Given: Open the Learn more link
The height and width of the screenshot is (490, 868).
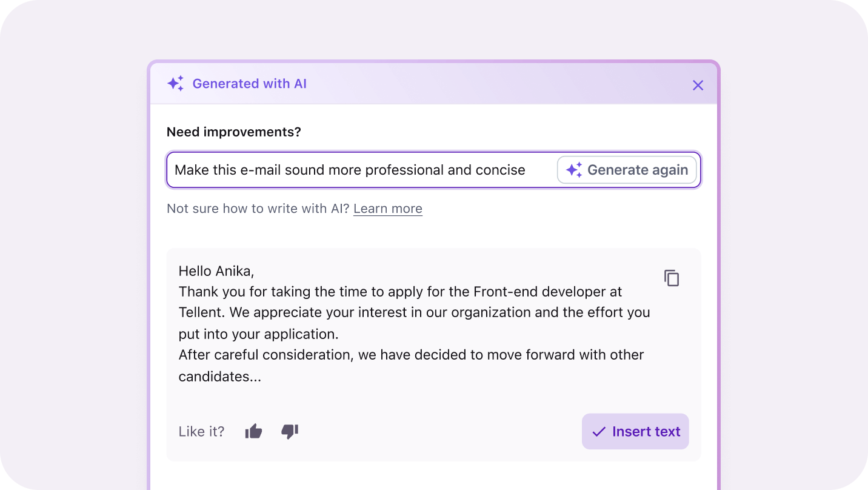Looking at the screenshot, I should [x=388, y=209].
